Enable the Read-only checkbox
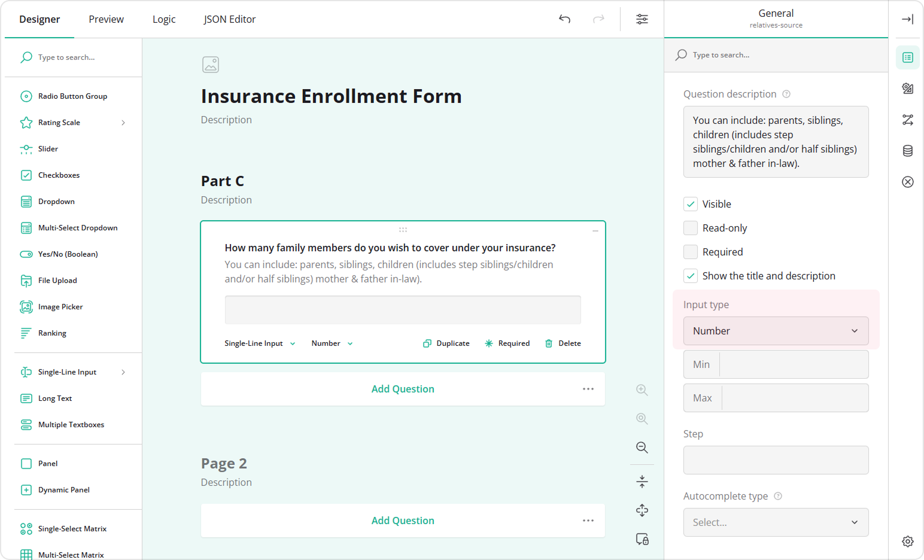The image size is (924, 560). coord(691,228)
